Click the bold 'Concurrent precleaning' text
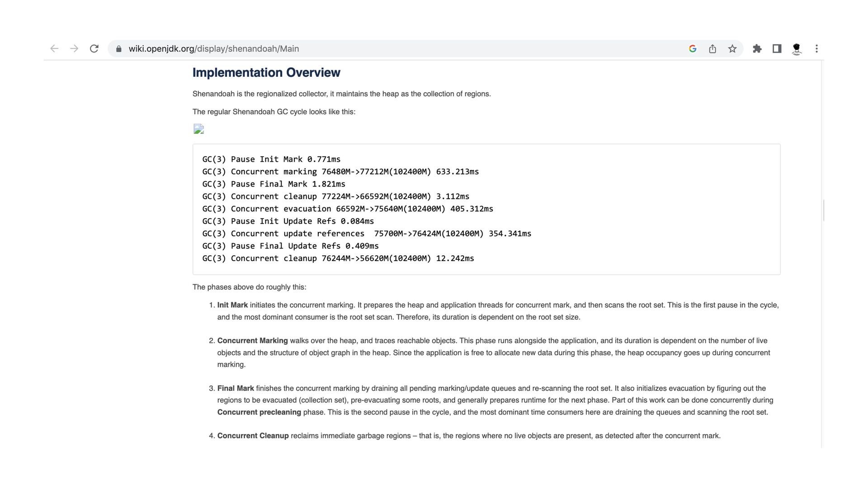This screenshot has width=868, height=488. 259,412
